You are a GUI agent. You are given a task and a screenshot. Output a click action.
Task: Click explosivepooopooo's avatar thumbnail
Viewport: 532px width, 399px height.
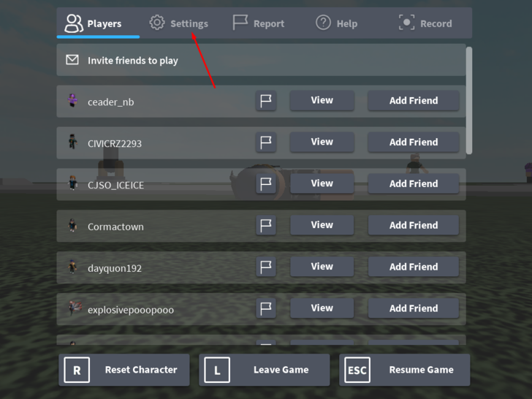coord(75,308)
